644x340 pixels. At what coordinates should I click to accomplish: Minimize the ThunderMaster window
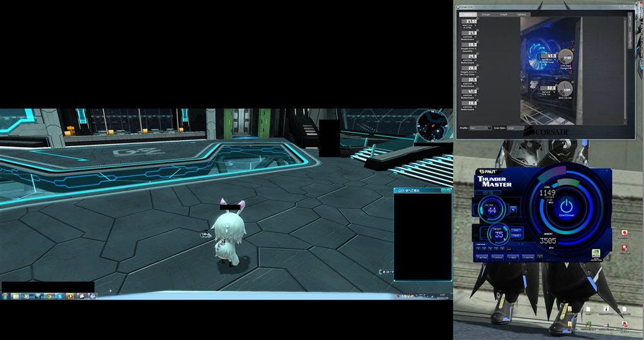click(602, 170)
